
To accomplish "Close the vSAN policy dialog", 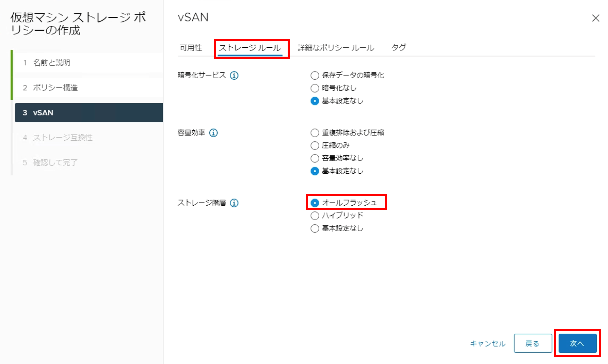I will (x=595, y=18).
